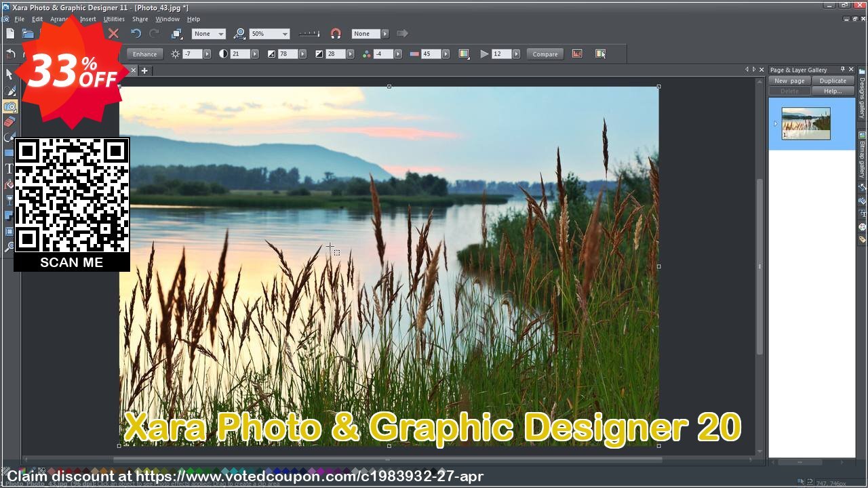The width and height of the screenshot is (868, 488).
Task: Select the Photo tool camera icon
Action: point(9,106)
